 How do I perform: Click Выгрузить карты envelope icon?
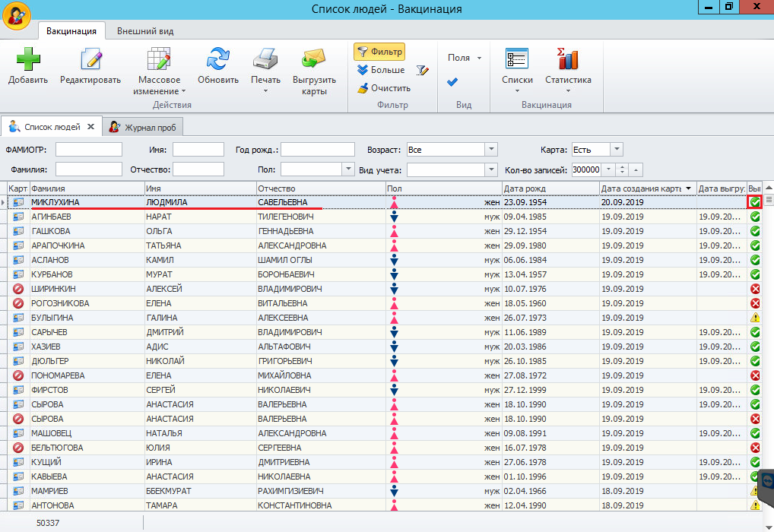point(313,59)
